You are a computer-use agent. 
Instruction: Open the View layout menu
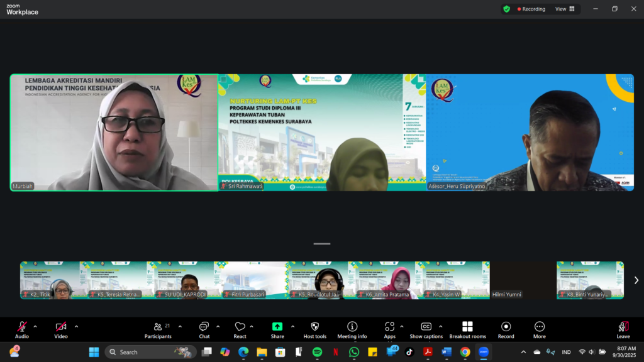[x=565, y=9]
